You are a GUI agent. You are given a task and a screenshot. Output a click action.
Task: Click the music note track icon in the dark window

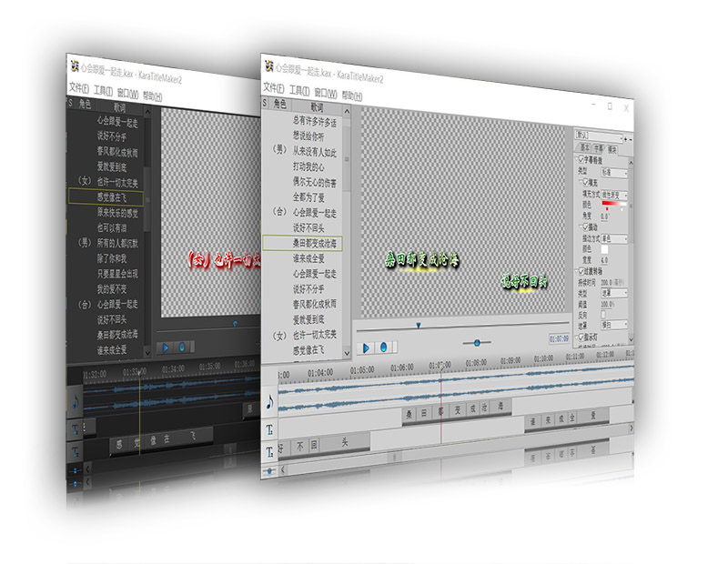click(x=76, y=401)
